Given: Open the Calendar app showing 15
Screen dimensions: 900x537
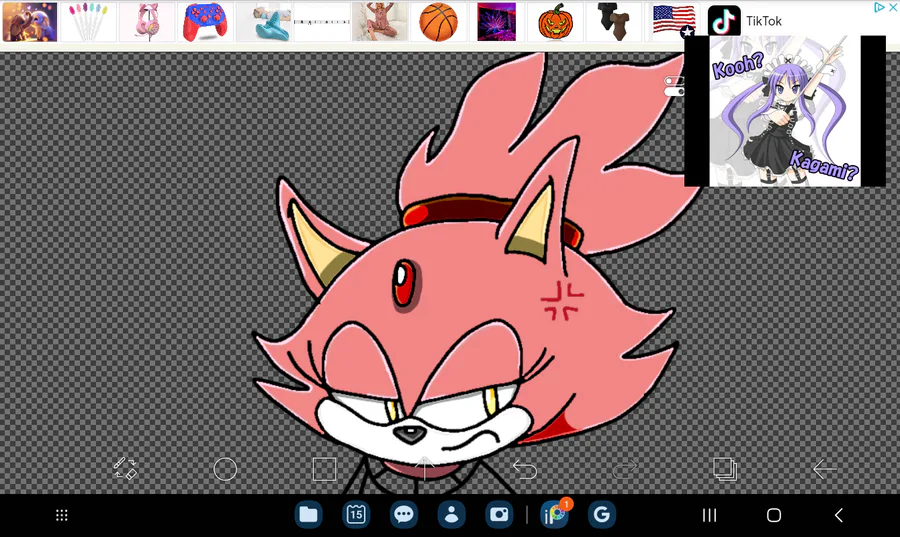Looking at the screenshot, I should (x=356, y=515).
